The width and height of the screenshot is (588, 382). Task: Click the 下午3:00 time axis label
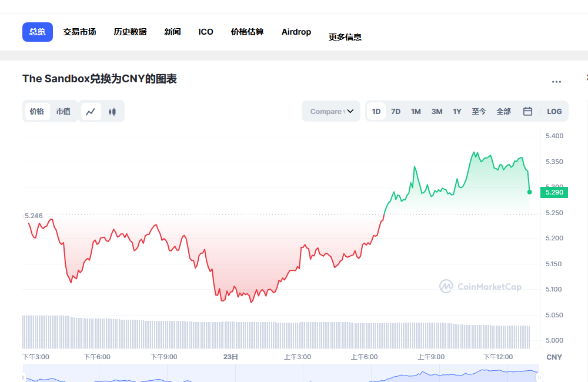(36, 357)
